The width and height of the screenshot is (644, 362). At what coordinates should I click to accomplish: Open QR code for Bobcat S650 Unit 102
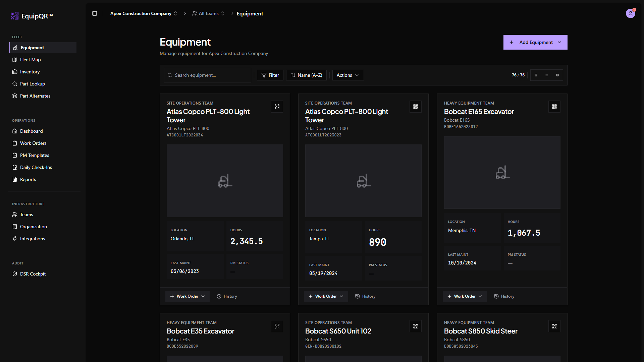click(415, 326)
